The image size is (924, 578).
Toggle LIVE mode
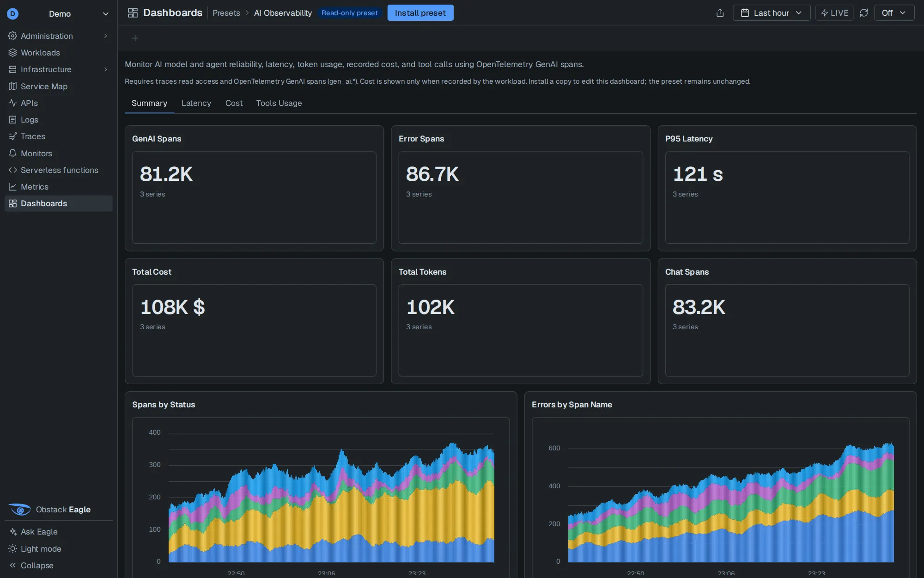pyautogui.click(x=834, y=13)
